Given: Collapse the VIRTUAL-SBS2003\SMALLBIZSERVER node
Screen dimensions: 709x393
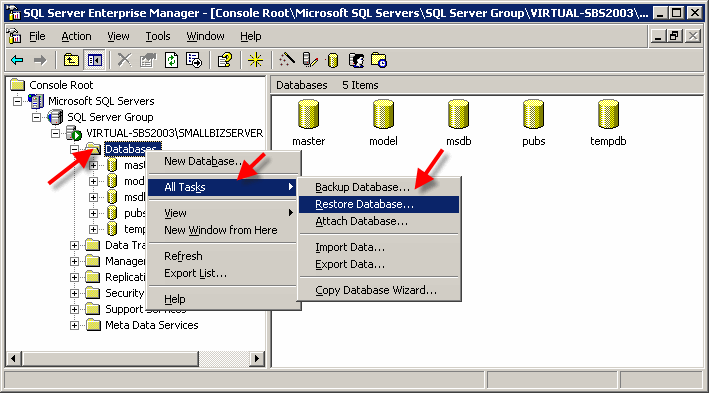Looking at the screenshot, I should click(x=55, y=133).
